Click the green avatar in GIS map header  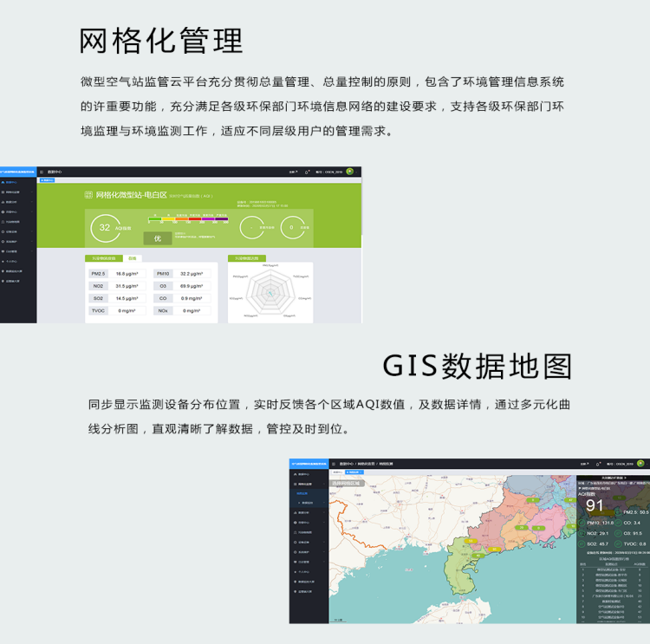640,464
